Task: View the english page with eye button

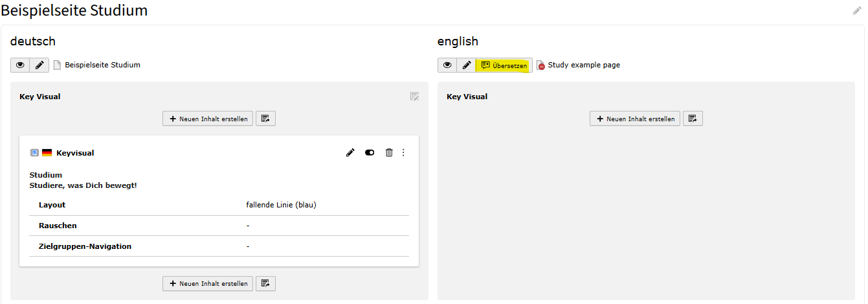Action: [447, 65]
